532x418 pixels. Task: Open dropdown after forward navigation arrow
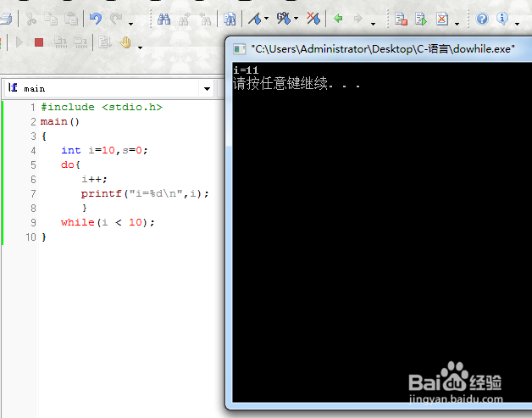pos(374,24)
